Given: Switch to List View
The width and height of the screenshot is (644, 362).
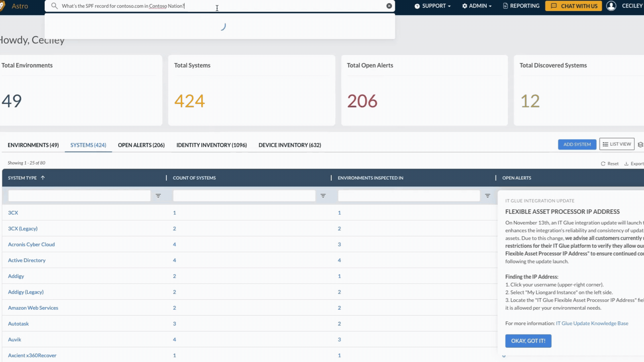Looking at the screenshot, I should (x=616, y=144).
